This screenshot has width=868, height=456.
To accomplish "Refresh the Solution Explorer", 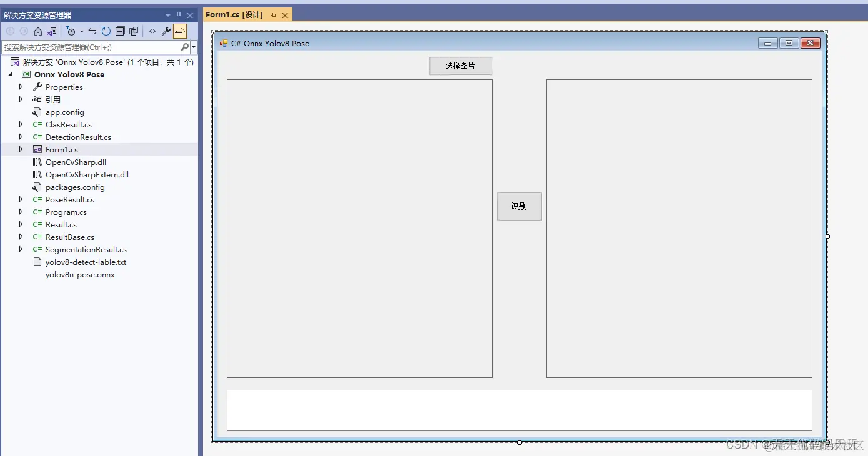I will pyautogui.click(x=106, y=31).
